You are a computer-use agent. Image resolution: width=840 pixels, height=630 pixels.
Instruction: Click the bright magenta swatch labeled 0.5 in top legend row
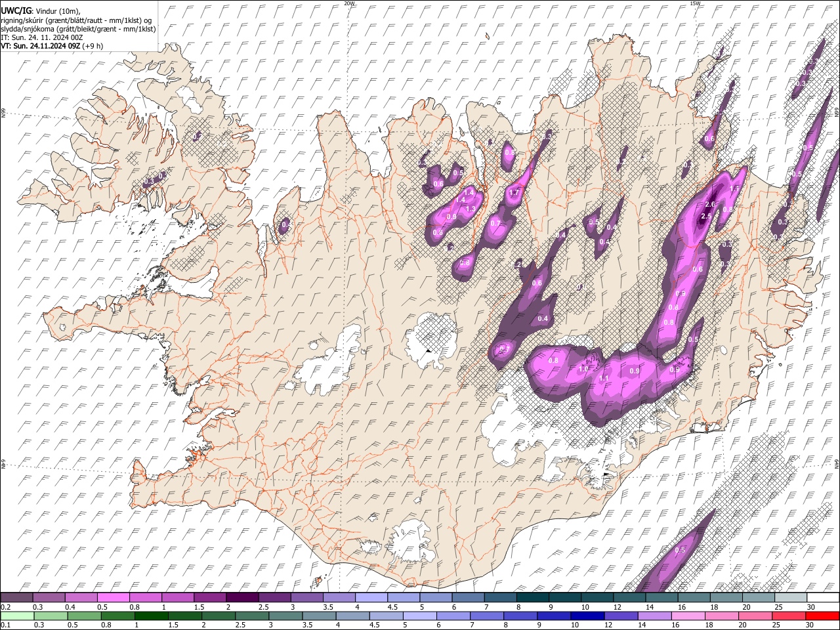[x=113, y=597]
